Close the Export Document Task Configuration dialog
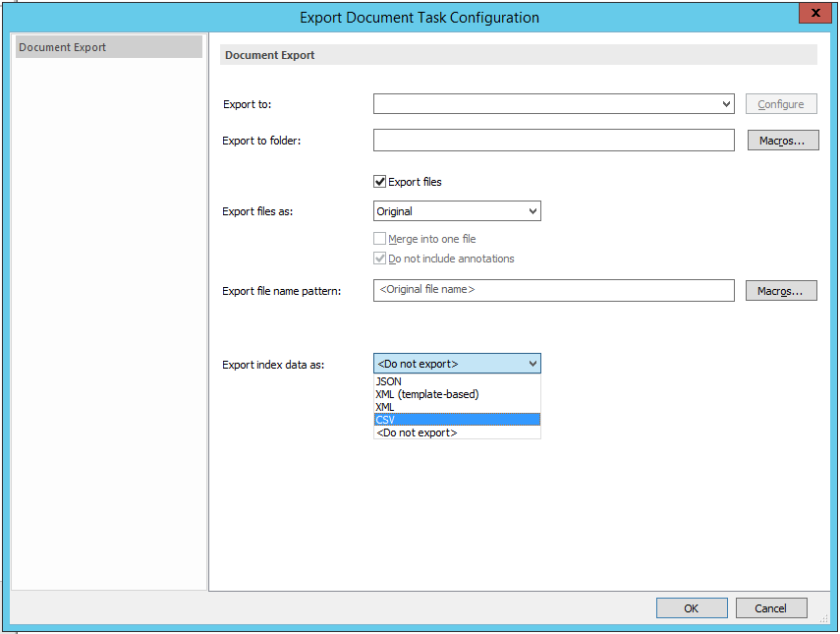 [x=815, y=13]
